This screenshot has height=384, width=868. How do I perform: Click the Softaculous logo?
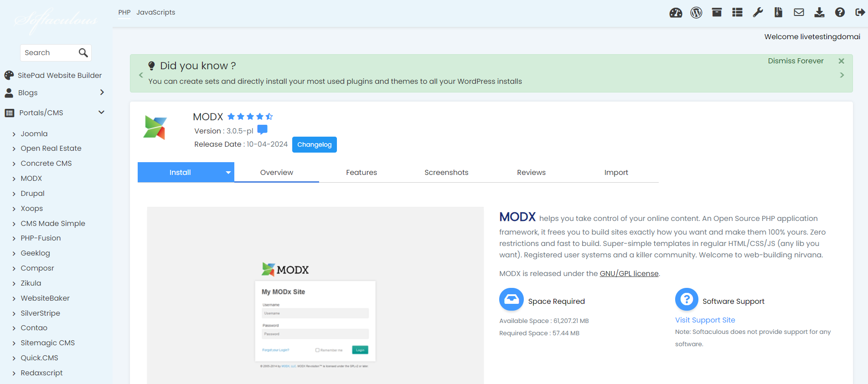pyautogui.click(x=56, y=20)
